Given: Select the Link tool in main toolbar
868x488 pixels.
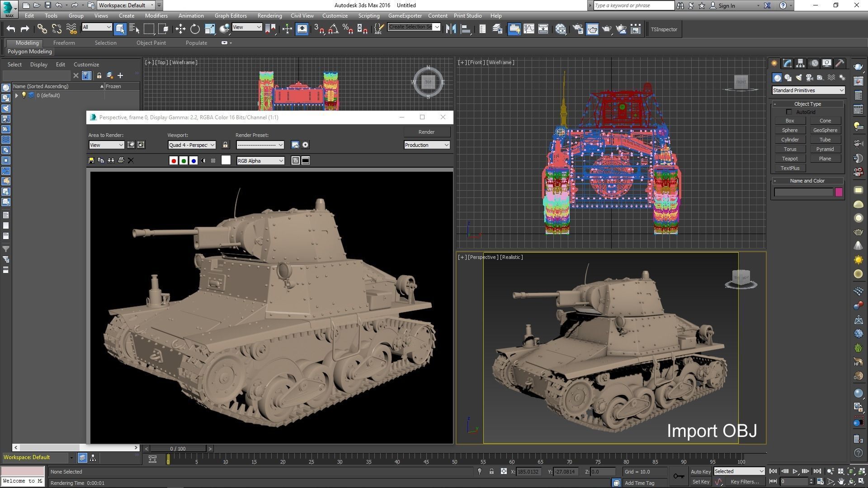Looking at the screenshot, I should (x=42, y=29).
